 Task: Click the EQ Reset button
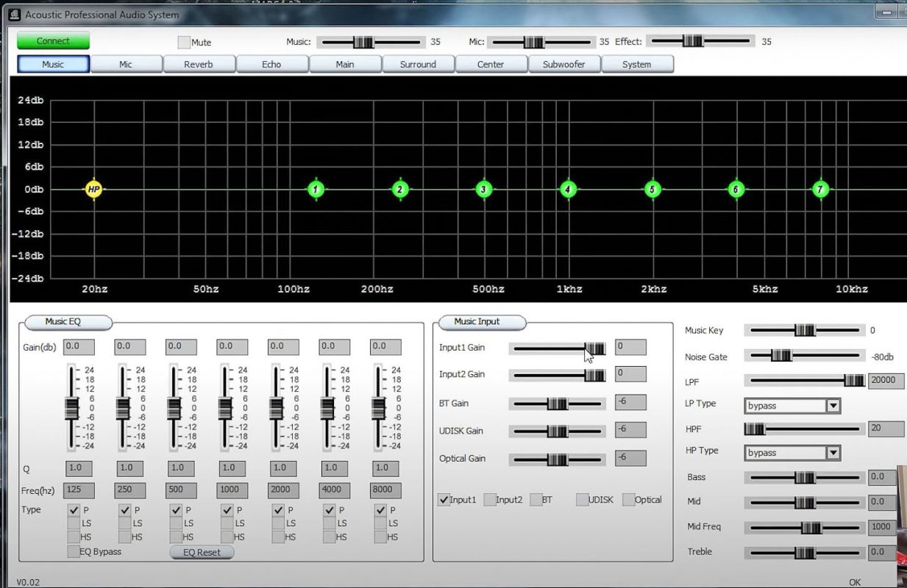pos(202,552)
